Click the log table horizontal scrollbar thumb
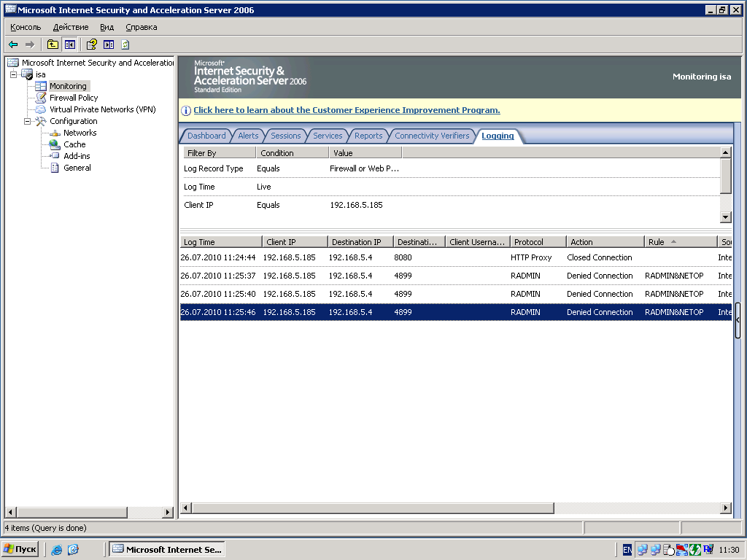Screen dimensions: 747x560 373,508
